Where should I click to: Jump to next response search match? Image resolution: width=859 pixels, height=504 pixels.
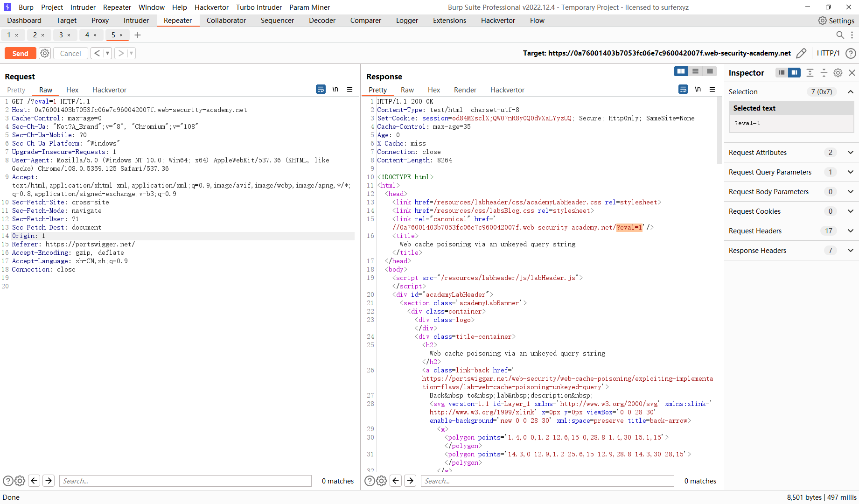click(x=410, y=481)
